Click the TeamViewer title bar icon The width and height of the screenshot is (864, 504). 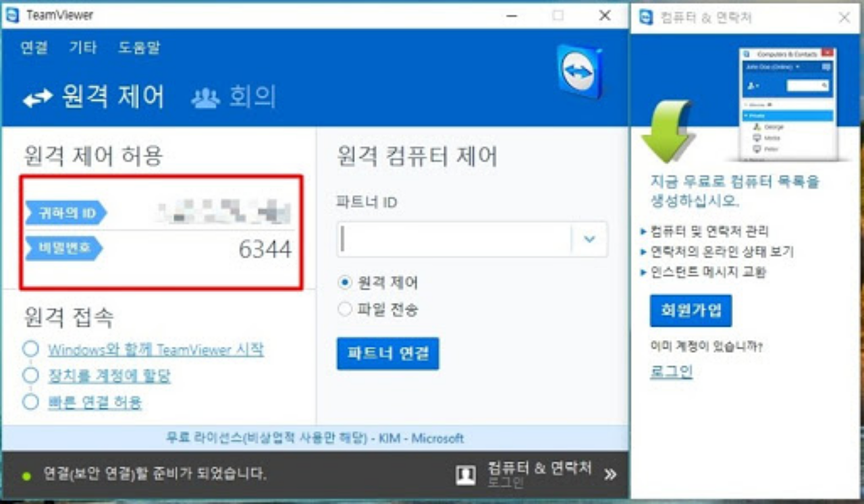(12, 15)
